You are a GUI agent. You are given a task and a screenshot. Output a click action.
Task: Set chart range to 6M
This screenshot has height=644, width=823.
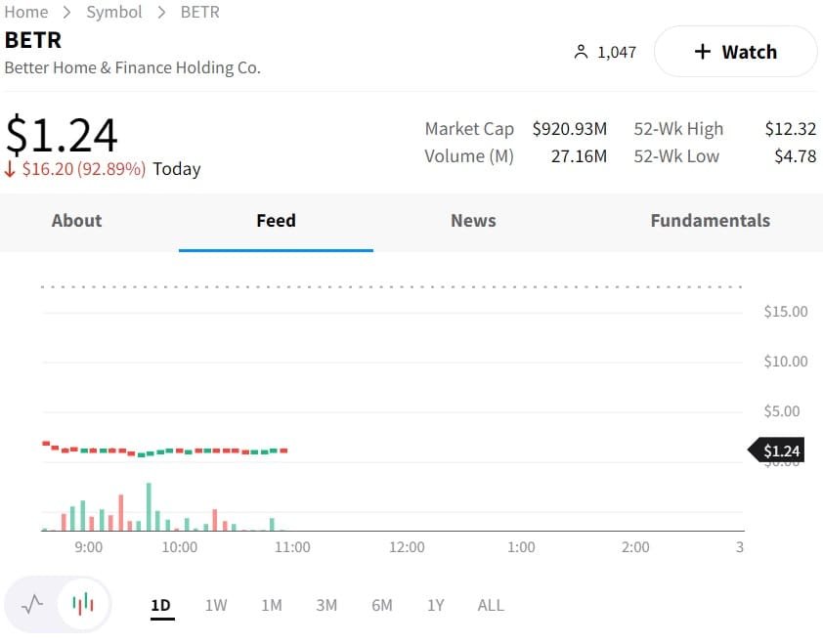382,605
